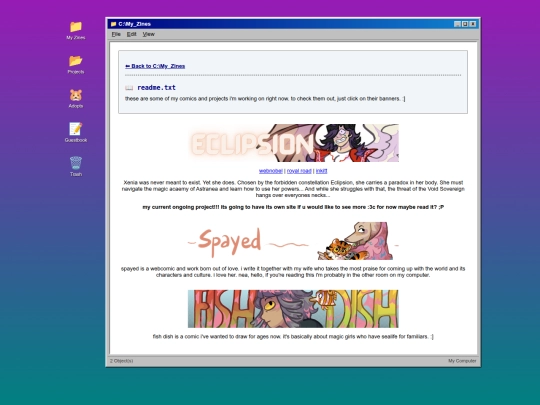540x405 pixels.
Task: Click the 'fish dish is a comic' description
Action: coord(293,336)
